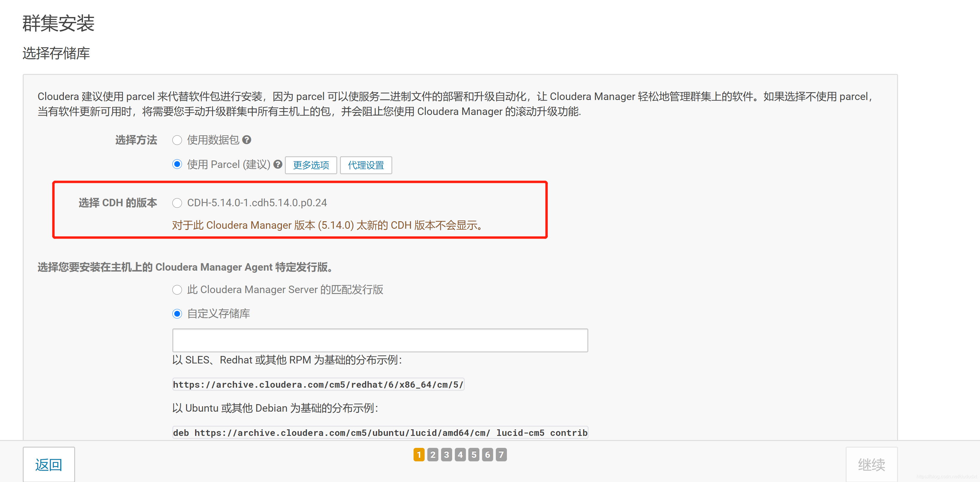The image size is (980, 482).
Task: Click help icon next to 使用数据包
Action: (247, 140)
